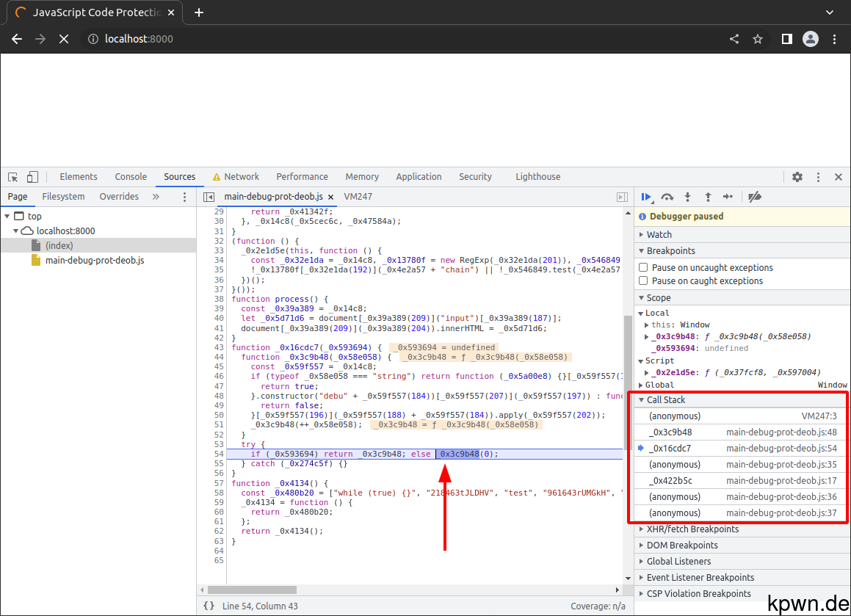Open DevTools settings gear
This screenshot has width=851, height=616.
(797, 177)
